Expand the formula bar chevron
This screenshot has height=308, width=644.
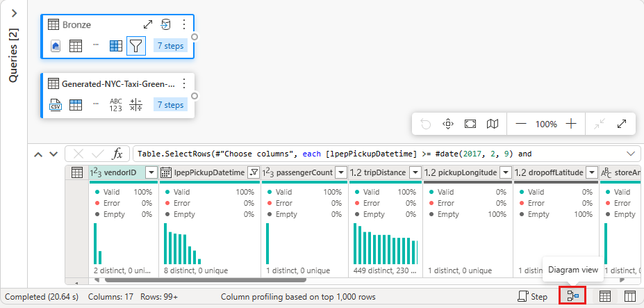pos(631,154)
